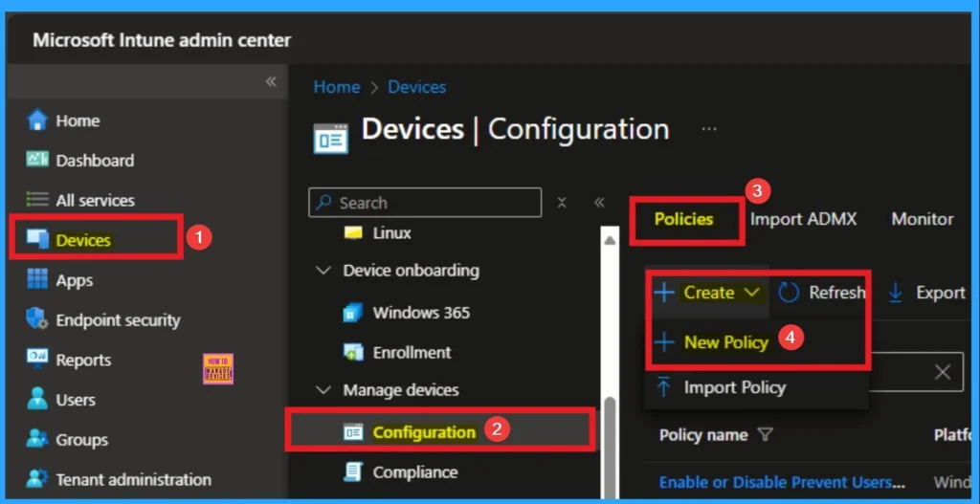Open the page ellipsis more options
The width and height of the screenshot is (980, 504).
[709, 128]
